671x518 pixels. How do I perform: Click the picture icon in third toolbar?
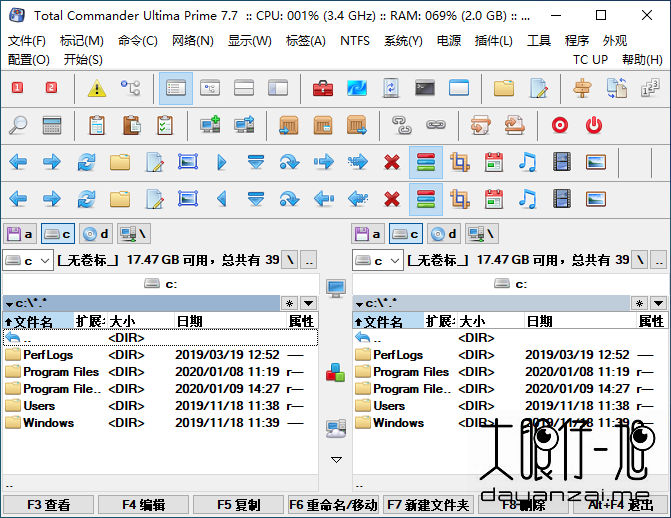(596, 162)
